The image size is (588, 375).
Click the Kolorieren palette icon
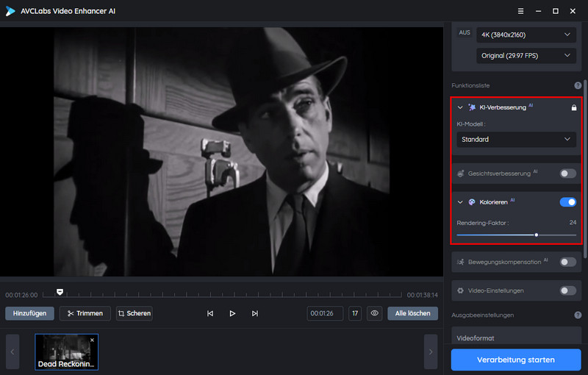point(472,202)
